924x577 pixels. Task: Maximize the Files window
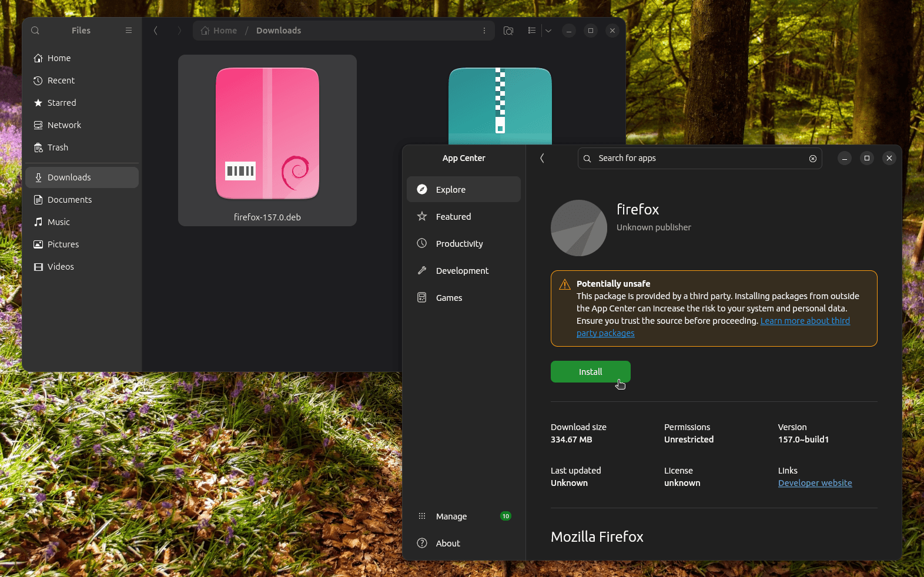[x=591, y=31]
